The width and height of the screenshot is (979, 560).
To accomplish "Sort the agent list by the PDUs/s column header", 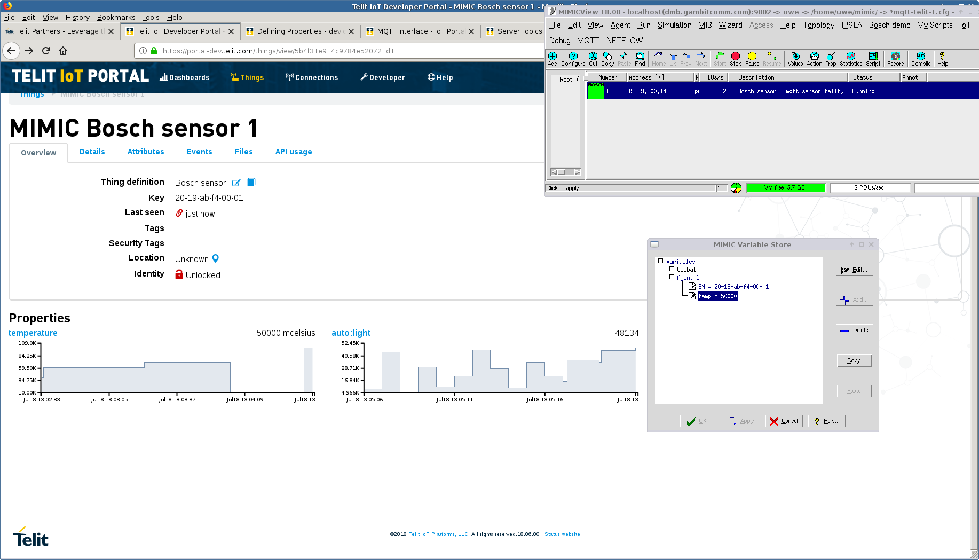I will click(x=713, y=77).
